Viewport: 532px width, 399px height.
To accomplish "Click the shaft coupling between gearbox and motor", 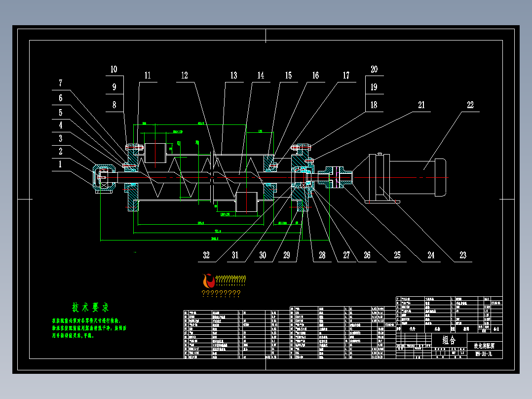I will click(336, 177).
